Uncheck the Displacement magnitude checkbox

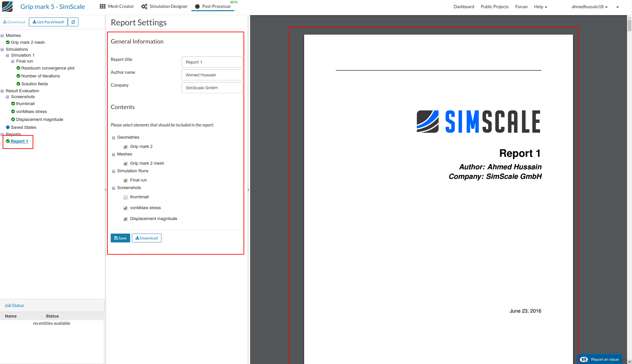(126, 219)
